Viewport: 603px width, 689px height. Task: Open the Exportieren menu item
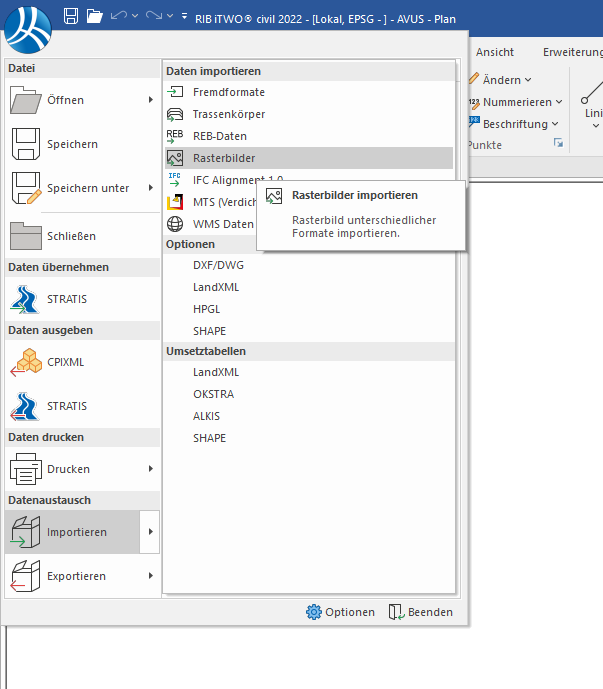pyautogui.click(x=76, y=576)
